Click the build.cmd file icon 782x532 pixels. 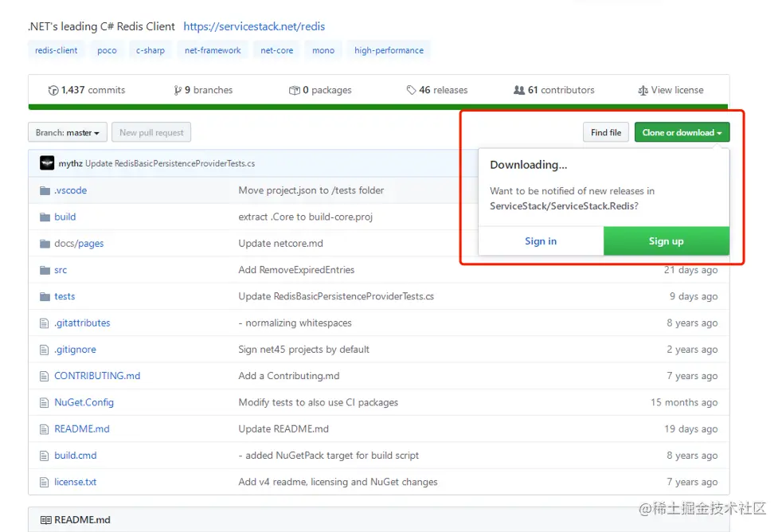[x=45, y=456]
